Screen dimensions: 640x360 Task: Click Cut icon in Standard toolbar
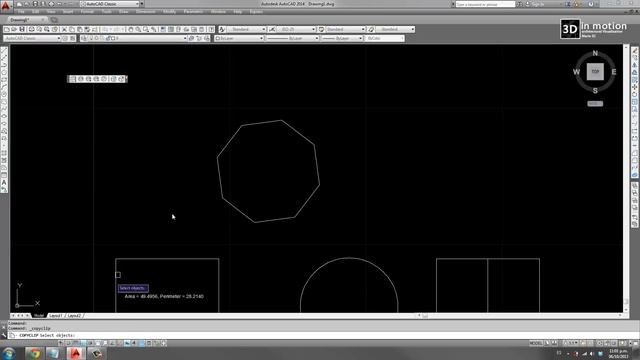pos(64,29)
